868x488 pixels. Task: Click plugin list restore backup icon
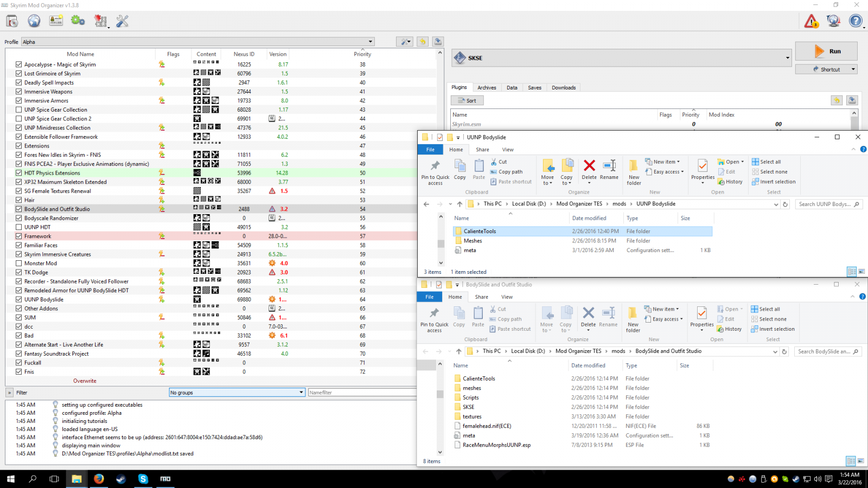[x=837, y=100]
